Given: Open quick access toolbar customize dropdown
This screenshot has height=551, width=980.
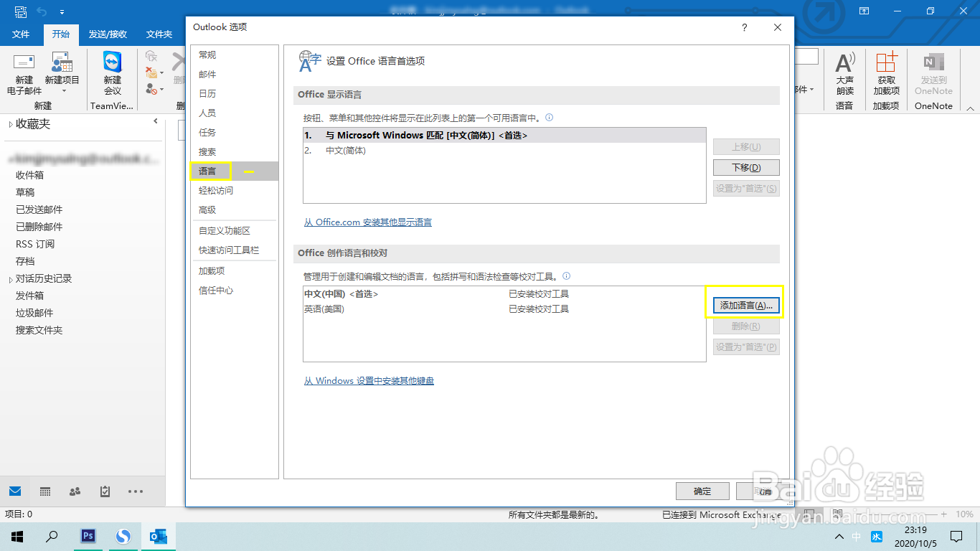Looking at the screenshot, I should pos(62,12).
